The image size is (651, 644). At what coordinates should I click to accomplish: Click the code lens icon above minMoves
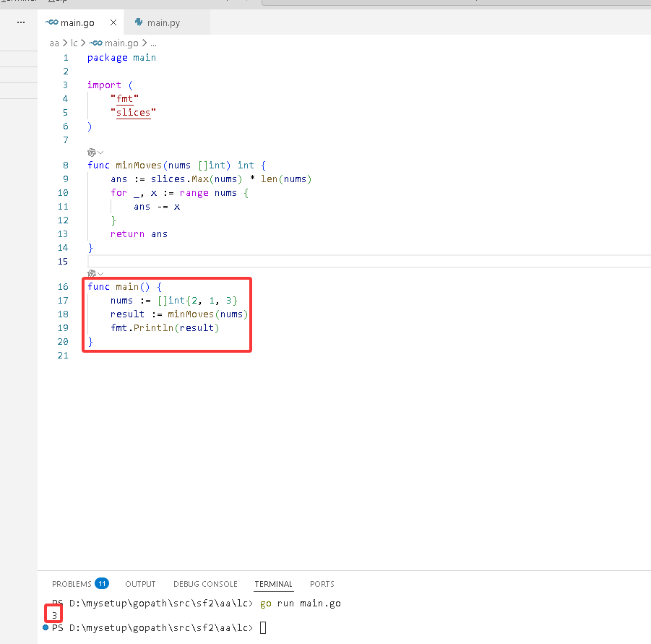click(91, 153)
